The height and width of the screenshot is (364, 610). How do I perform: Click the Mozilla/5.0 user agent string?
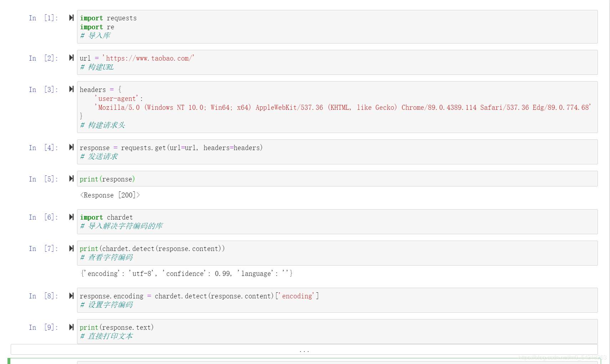[343, 107]
